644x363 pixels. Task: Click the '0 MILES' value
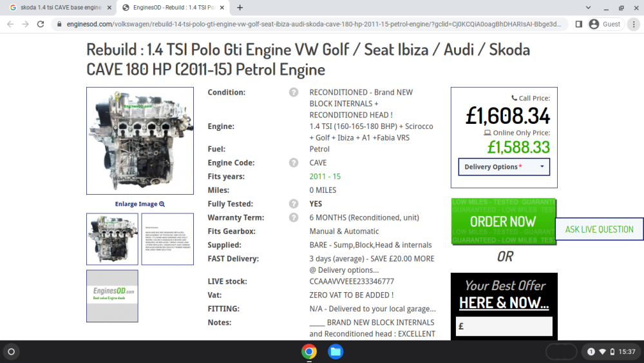[323, 190]
